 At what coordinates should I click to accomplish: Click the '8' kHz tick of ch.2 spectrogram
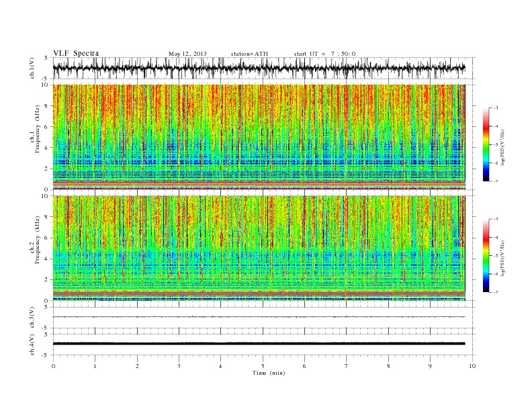pyautogui.click(x=46, y=217)
